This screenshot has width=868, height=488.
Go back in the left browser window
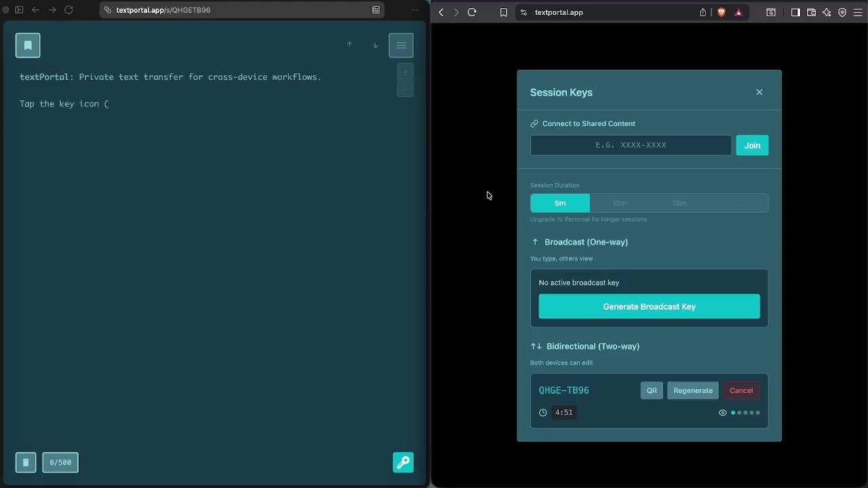pyautogui.click(x=35, y=10)
